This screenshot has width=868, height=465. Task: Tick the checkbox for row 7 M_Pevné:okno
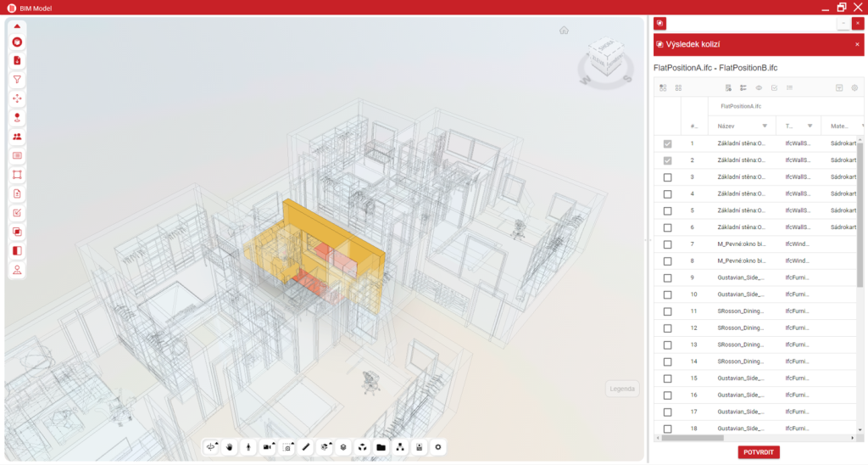pyautogui.click(x=667, y=244)
